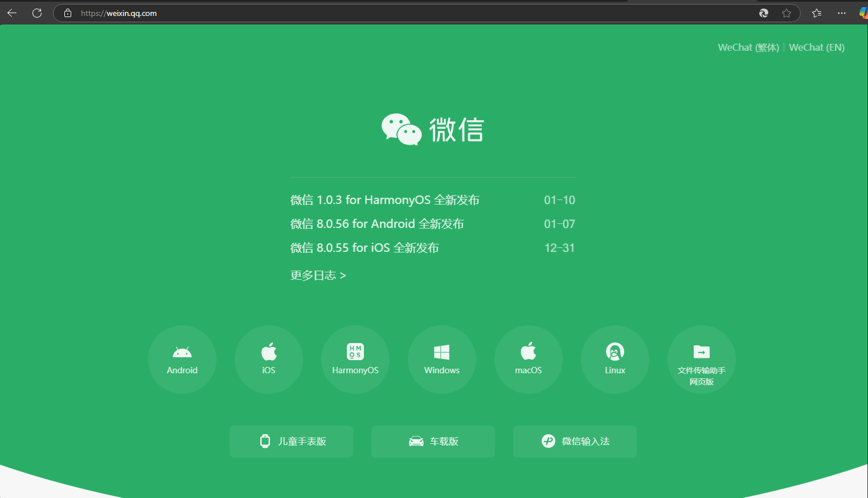Click the 儿童手表版 button
The image size is (868, 498).
click(292, 442)
